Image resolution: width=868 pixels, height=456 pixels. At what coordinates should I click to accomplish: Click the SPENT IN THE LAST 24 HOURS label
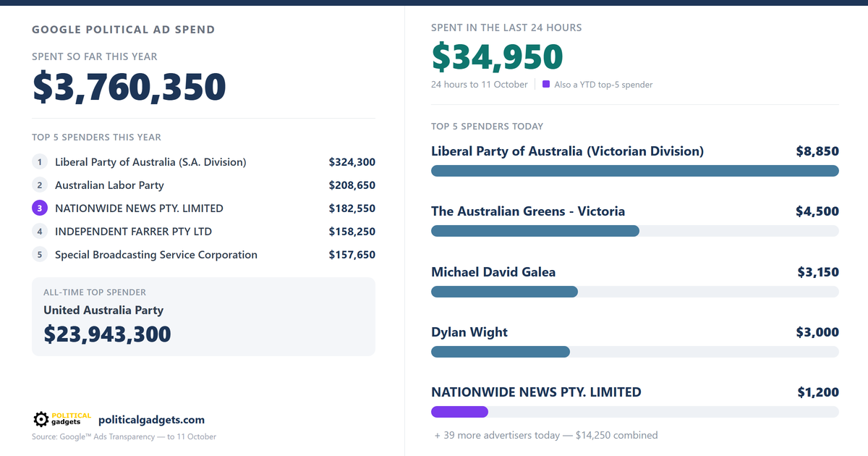click(506, 28)
